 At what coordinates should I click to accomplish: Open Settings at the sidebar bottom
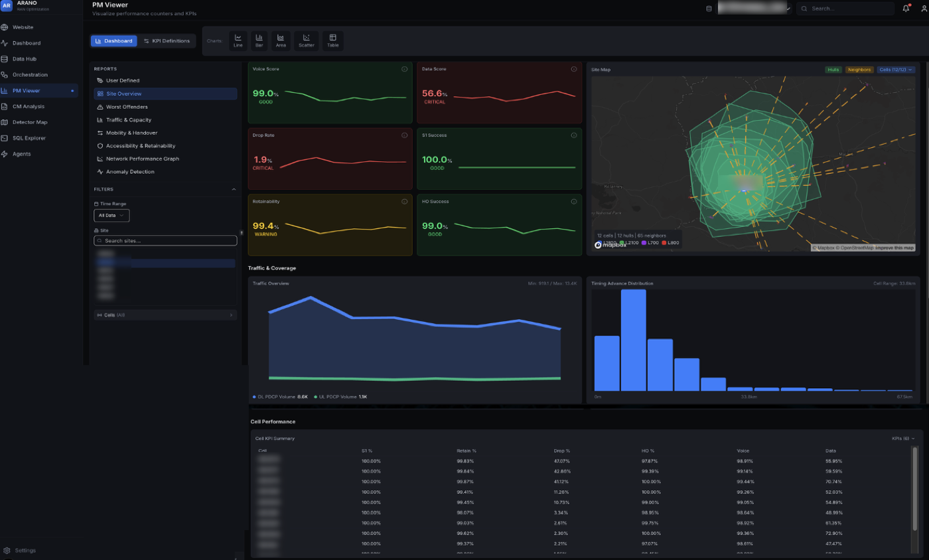(21, 550)
